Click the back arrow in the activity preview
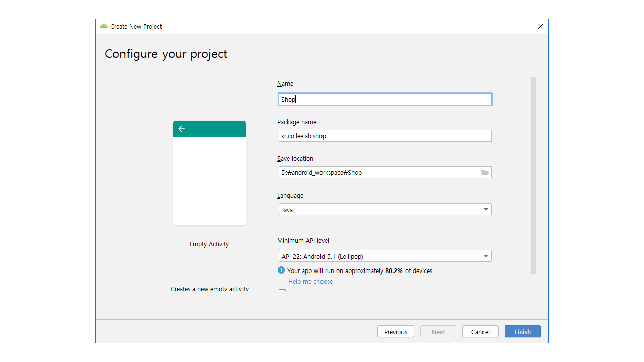The height and width of the screenshot is (362, 644). click(x=182, y=129)
